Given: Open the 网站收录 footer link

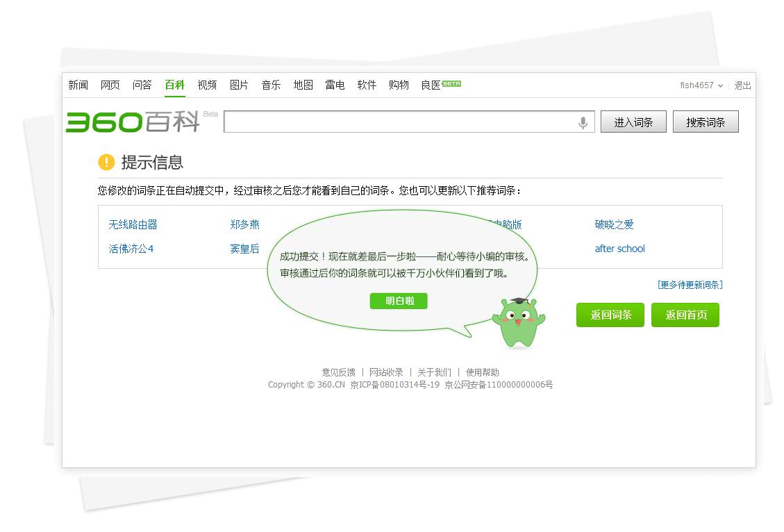Looking at the screenshot, I should (386, 372).
